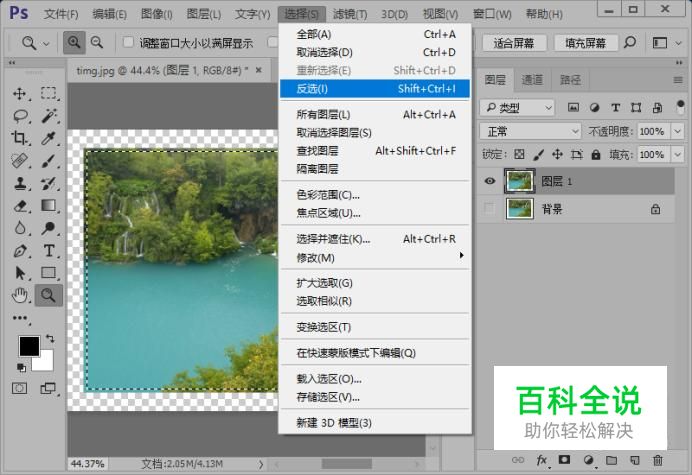Select the Rectangle shape tool
Viewport: 692px width, 475px height.
click(49, 273)
